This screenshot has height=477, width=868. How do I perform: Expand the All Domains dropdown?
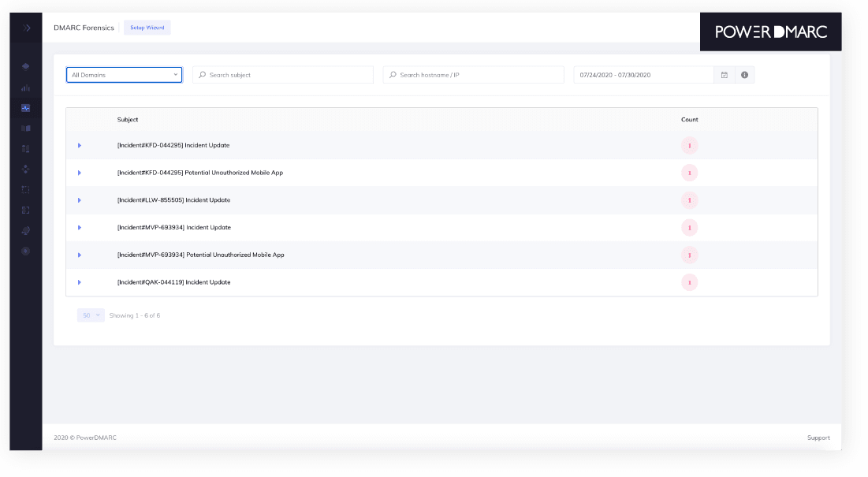click(123, 74)
